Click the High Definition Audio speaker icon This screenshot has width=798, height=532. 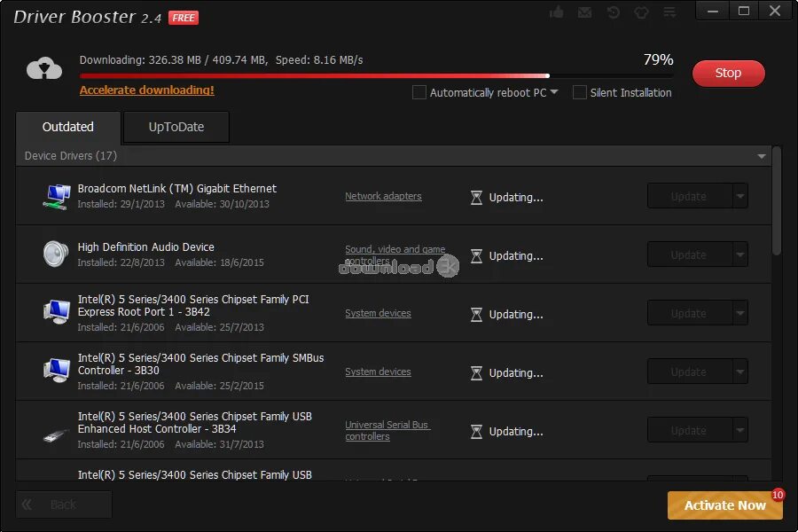tap(56, 254)
